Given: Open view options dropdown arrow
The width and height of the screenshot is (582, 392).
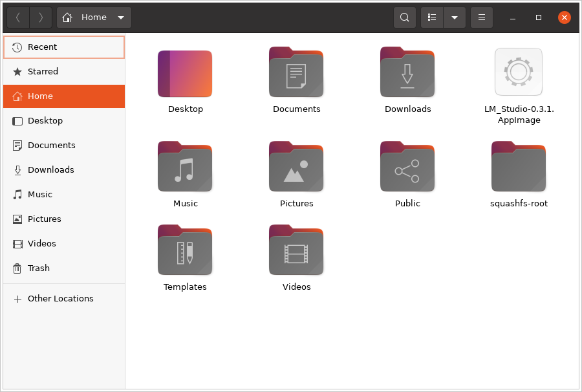Looking at the screenshot, I should (455, 17).
